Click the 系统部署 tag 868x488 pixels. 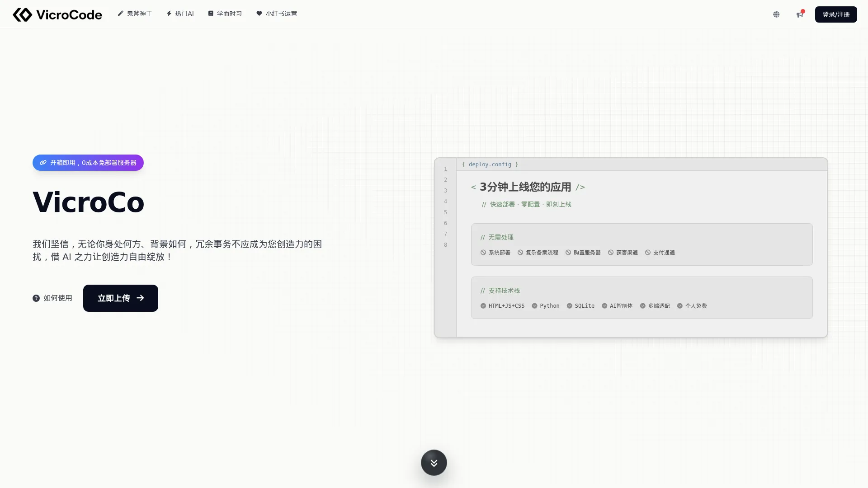click(495, 253)
